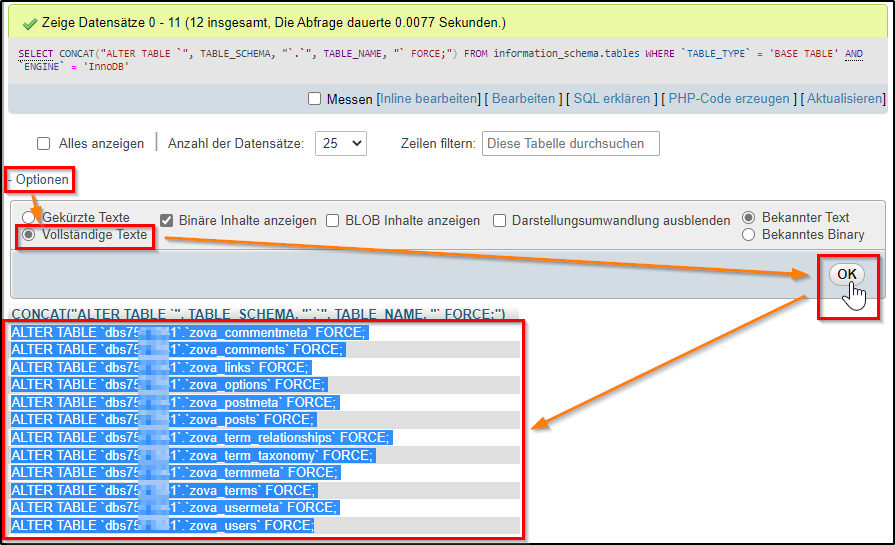Choose Vollständige Texte radio option

(29, 235)
